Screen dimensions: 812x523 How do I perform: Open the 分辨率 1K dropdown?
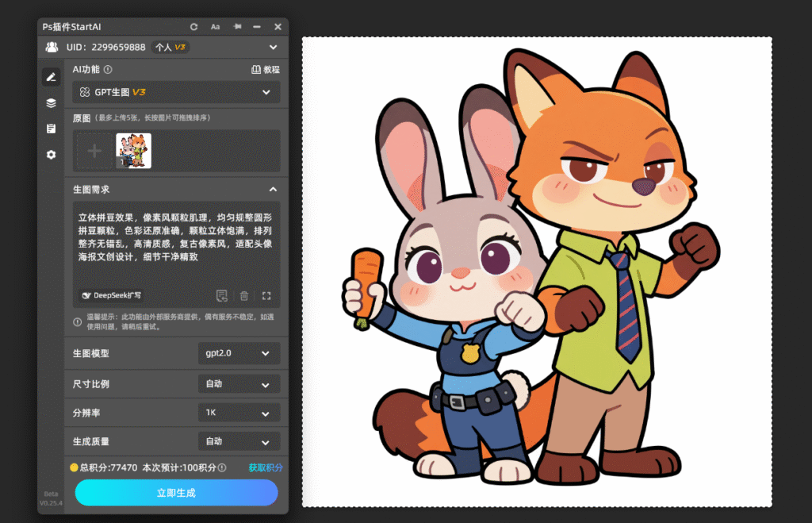click(239, 413)
